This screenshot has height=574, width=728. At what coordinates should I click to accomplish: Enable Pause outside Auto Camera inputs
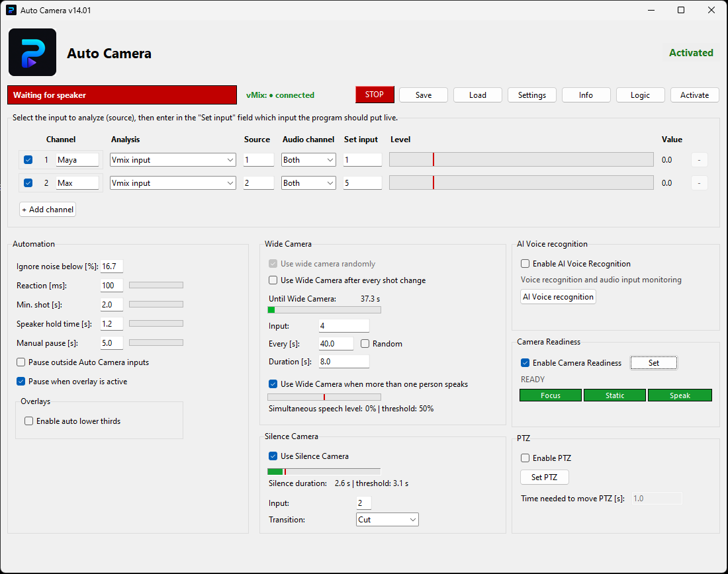[x=21, y=362]
